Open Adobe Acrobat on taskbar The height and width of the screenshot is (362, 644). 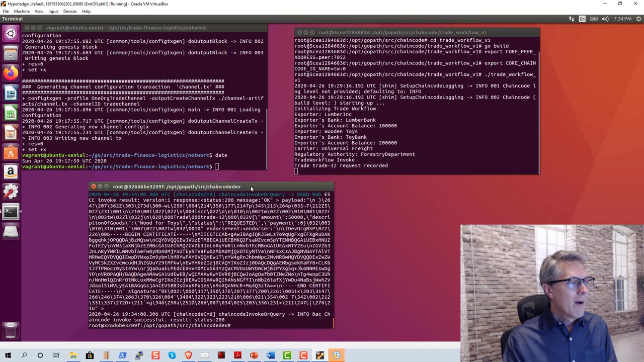(x=237, y=355)
